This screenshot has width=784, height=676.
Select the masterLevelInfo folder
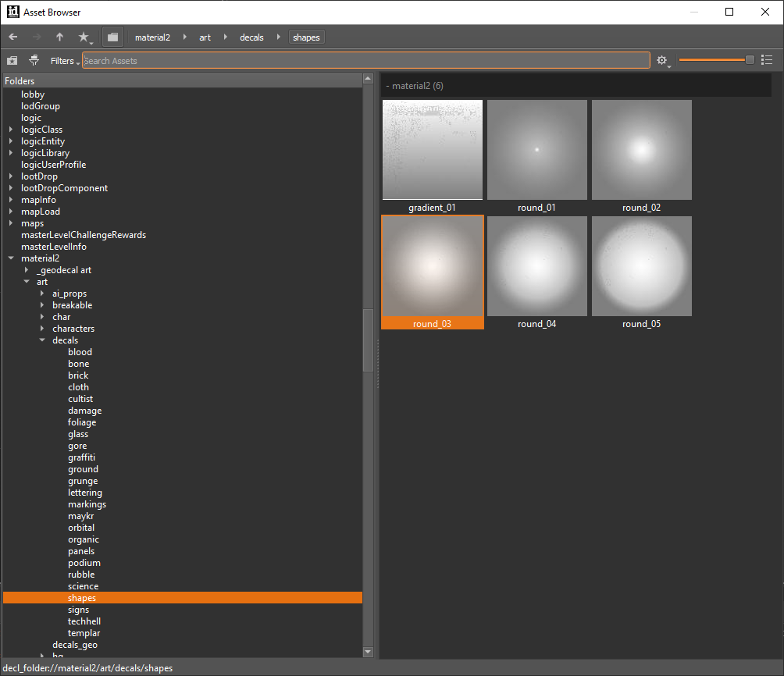[54, 247]
